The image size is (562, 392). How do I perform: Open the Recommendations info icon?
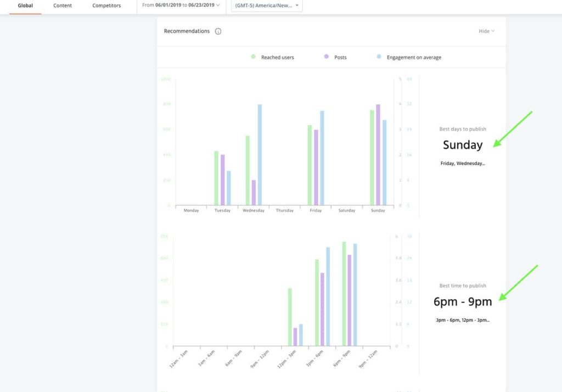coord(218,31)
